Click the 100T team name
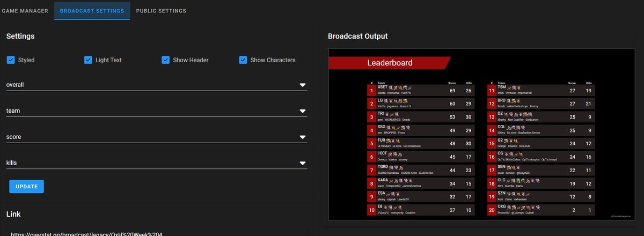Image resolution: width=644 pixels, height=236 pixels. [382, 153]
